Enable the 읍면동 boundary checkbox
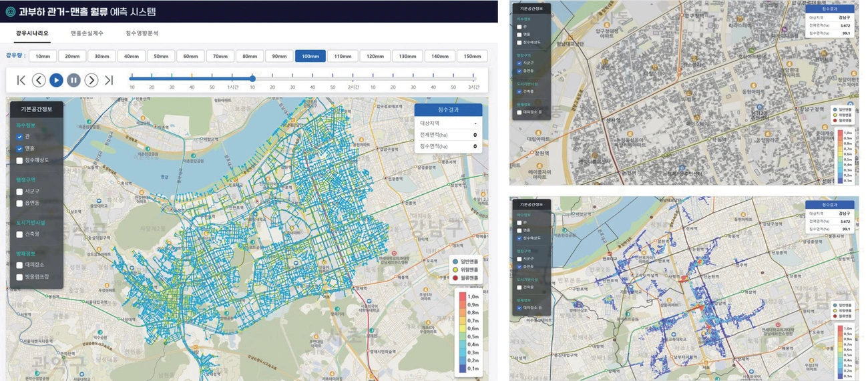This screenshot has width=868, height=381. (x=19, y=203)
